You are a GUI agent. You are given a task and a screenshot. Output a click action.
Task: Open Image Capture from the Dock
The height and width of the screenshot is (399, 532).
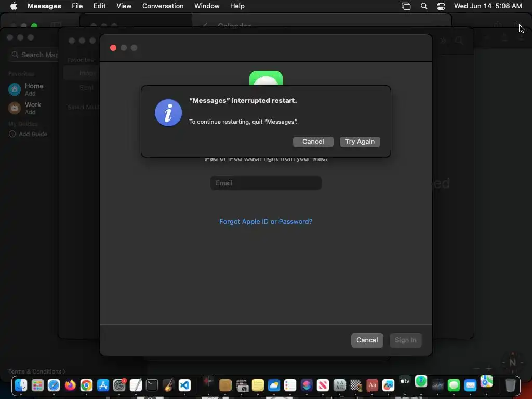(242, 385)
